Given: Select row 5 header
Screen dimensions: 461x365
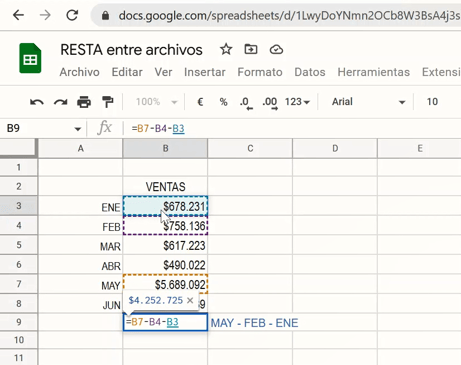Looking at the screenshot, I should pos(19,245).
